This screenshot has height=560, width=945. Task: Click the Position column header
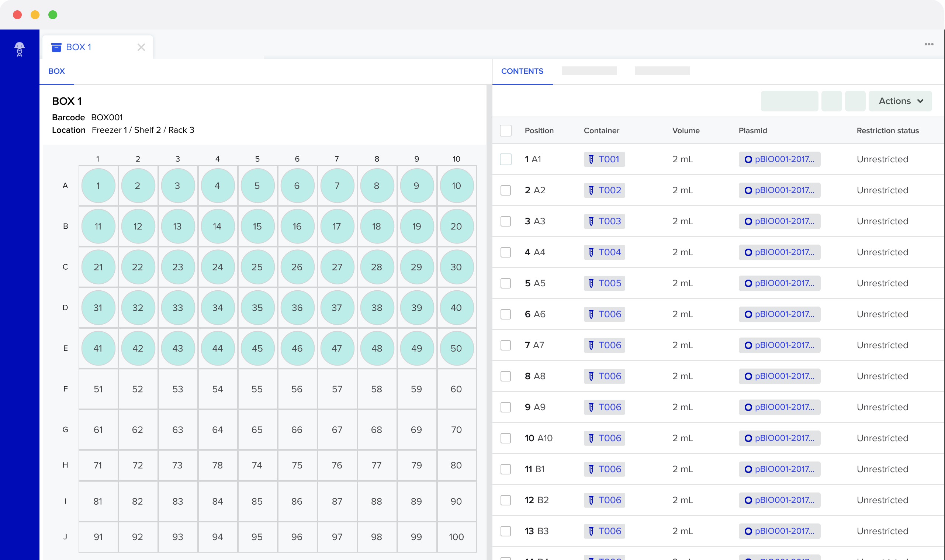(539, 131)
